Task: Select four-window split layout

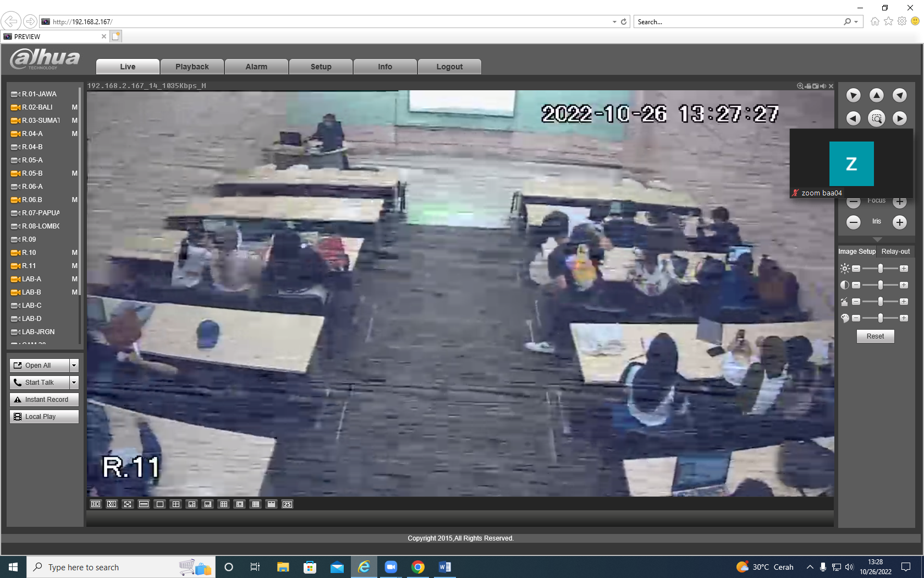Action: [175, 504]
